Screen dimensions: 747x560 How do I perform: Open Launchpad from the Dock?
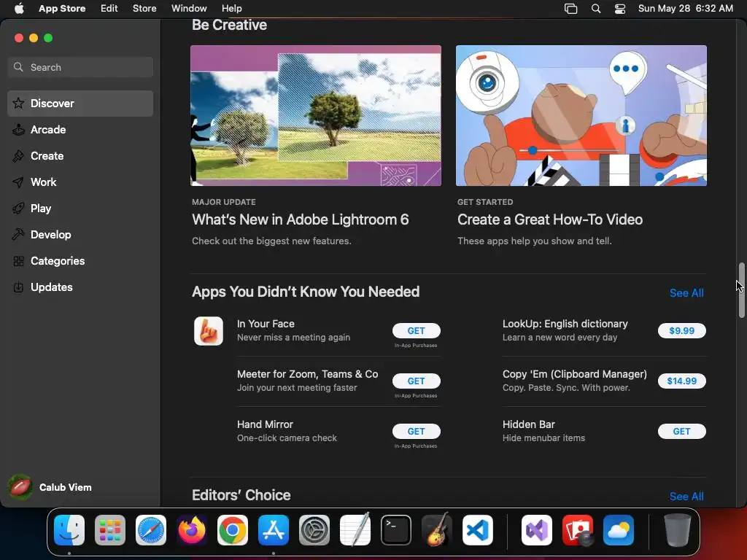(x=110, y=530)
